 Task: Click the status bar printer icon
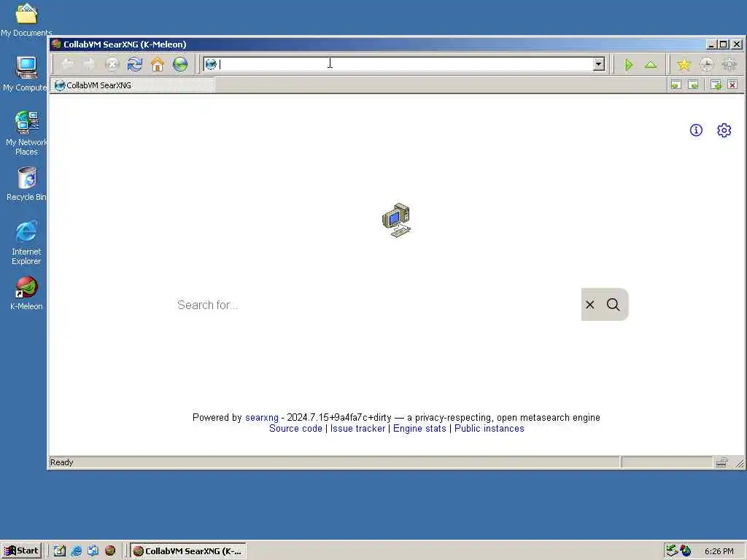coord(721,462)
